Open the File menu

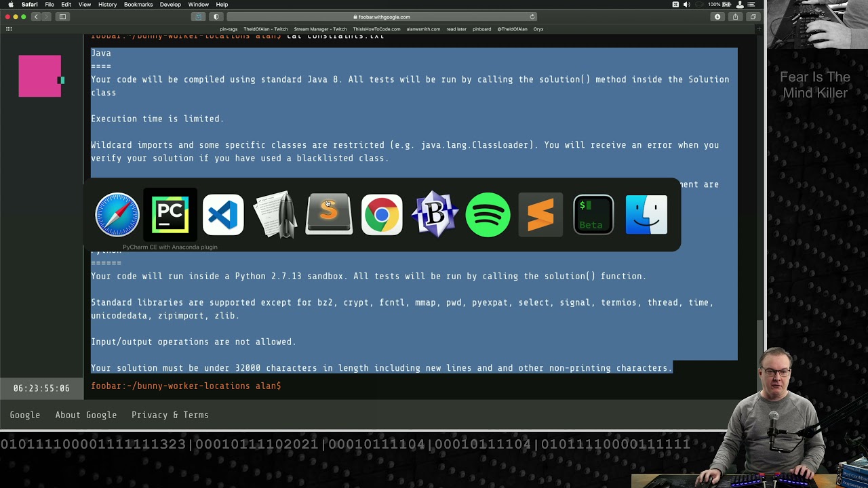[50, 4]
